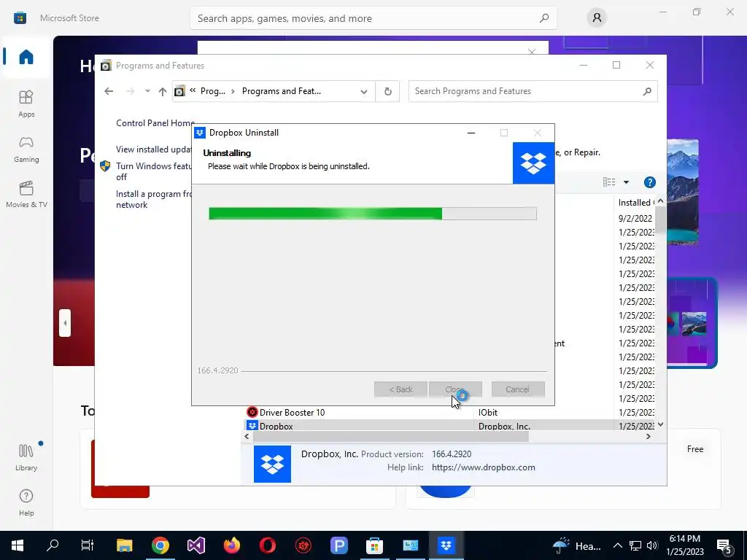
Task: Click Back button in Dropbox Uninstall
Action: coord(400,389)
